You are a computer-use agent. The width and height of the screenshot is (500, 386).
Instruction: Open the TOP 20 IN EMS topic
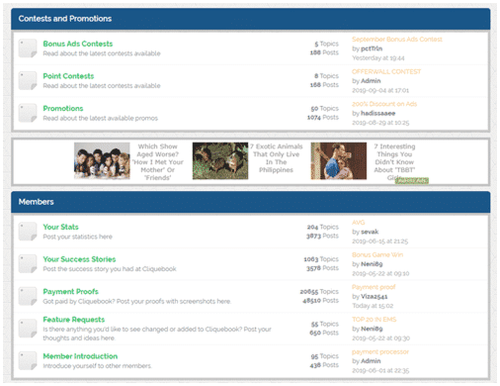[x=374, y=319]
